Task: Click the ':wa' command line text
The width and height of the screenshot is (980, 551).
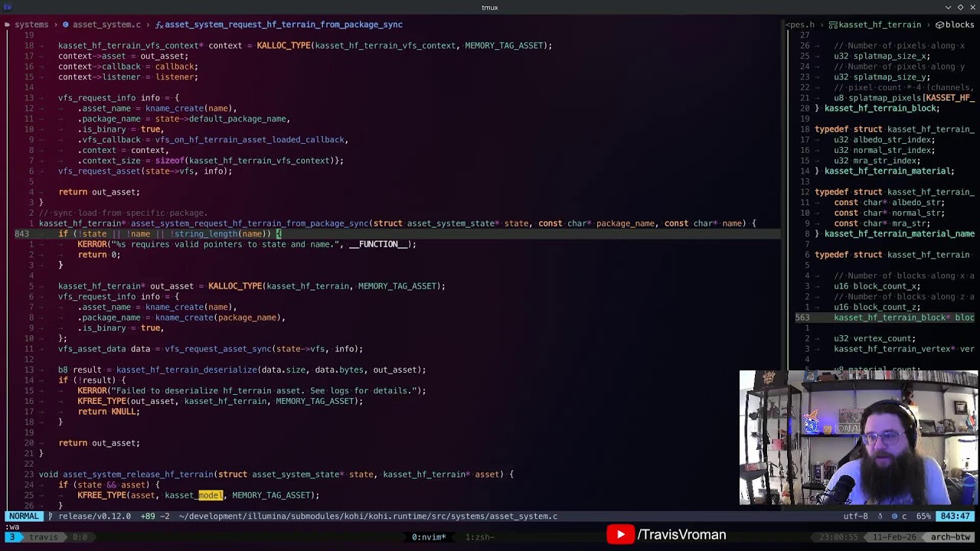Action: (x=11, y=527)
